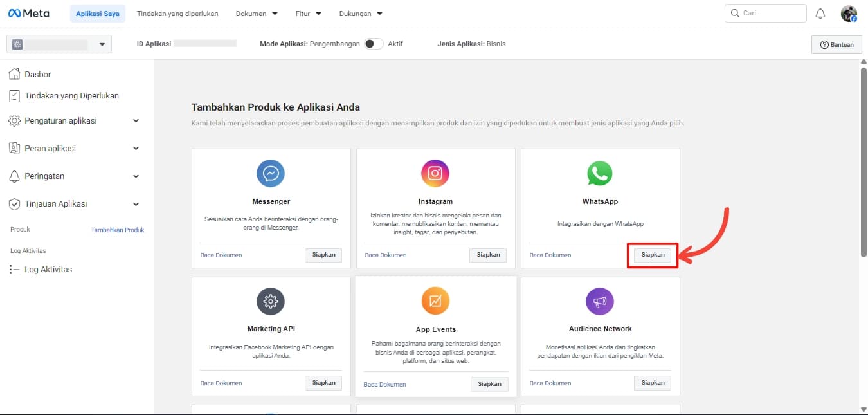Open the Dokumen dropdown menu

257,14
